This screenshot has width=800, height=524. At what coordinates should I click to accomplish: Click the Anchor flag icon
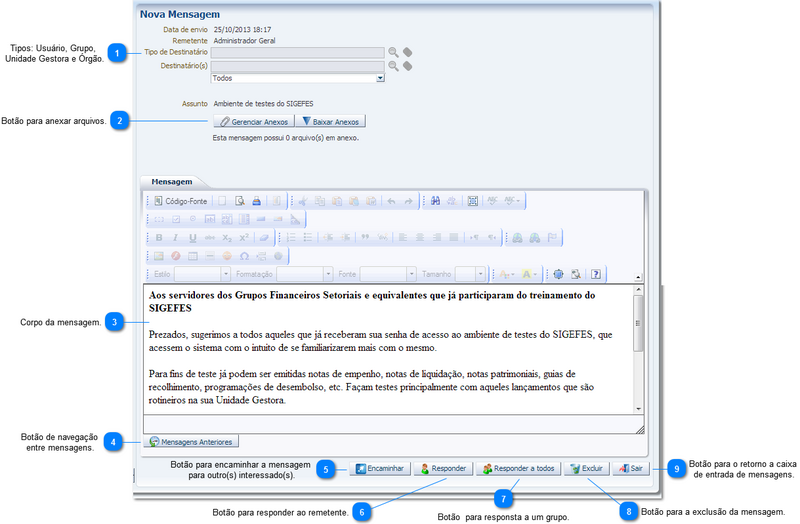[552, 238]
